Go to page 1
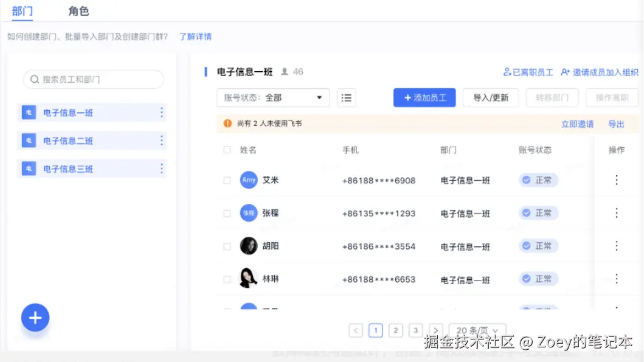 (375, 330)
